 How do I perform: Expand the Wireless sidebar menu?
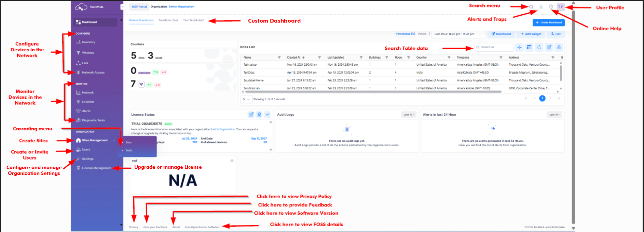(x=88, y=53)
